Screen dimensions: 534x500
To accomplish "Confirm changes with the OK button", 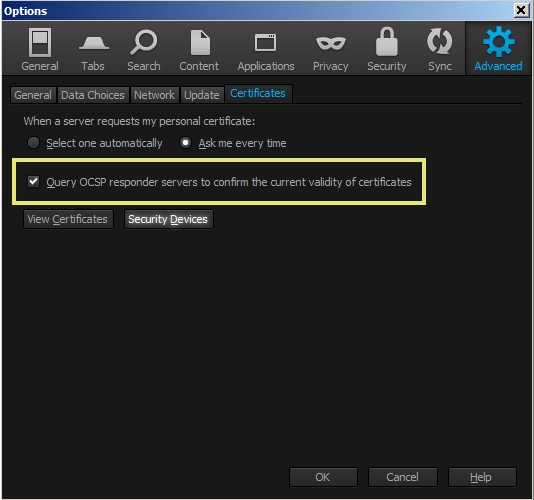I will coord(323,477).
